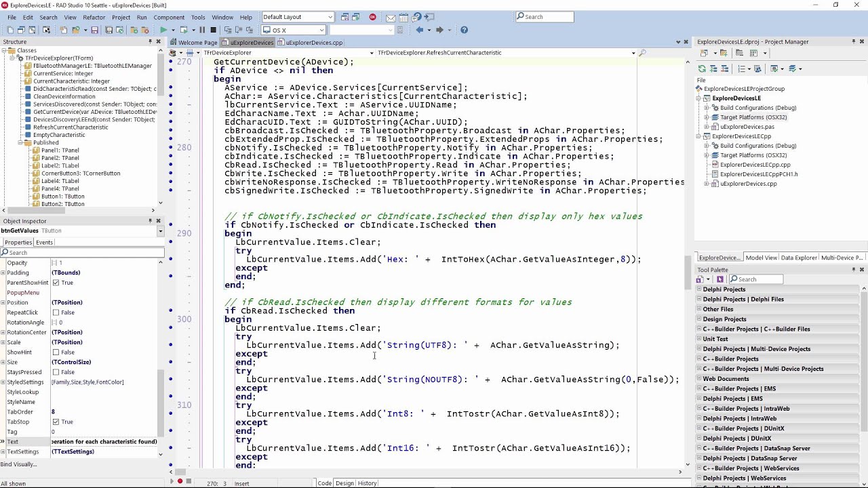Click the red stop icon by layout

coord(372,17)
